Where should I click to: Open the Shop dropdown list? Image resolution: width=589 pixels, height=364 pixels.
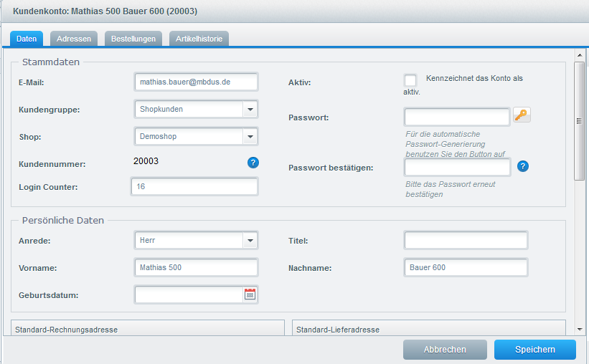click(250, 136)
